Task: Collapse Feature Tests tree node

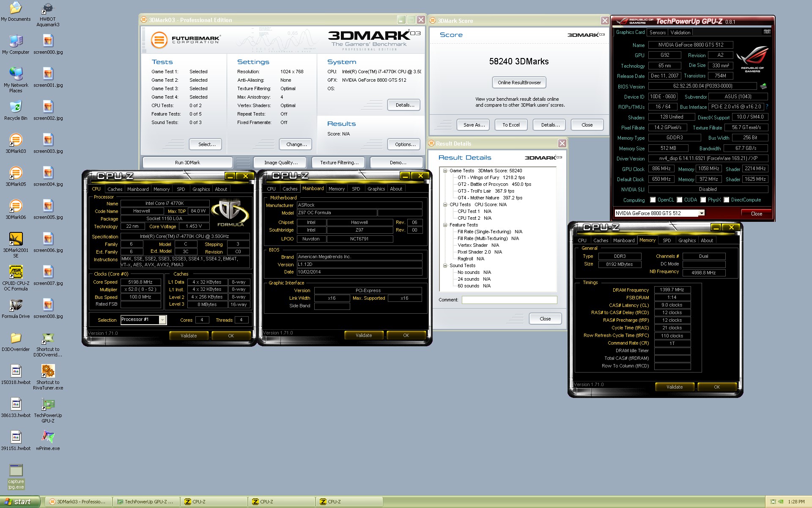Action: [445, 225]
